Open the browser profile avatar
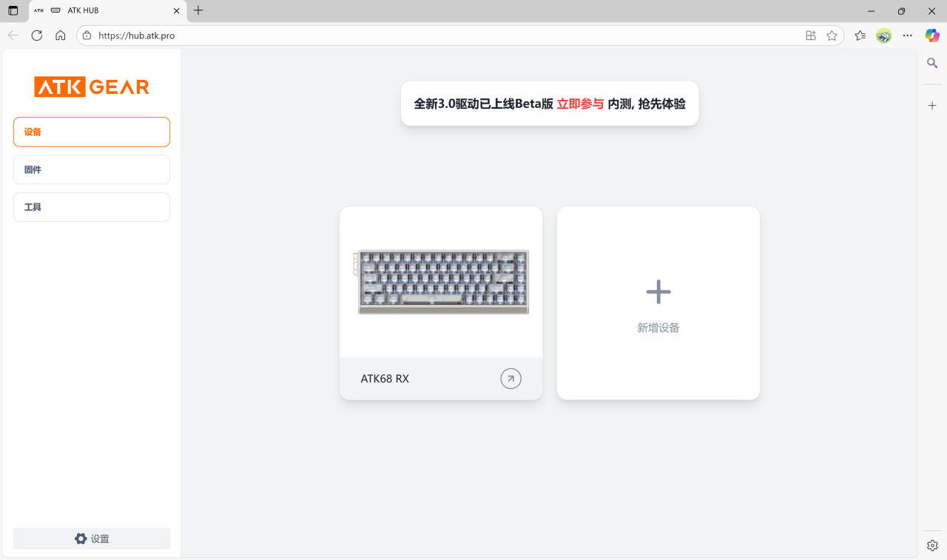 [883, 36]
